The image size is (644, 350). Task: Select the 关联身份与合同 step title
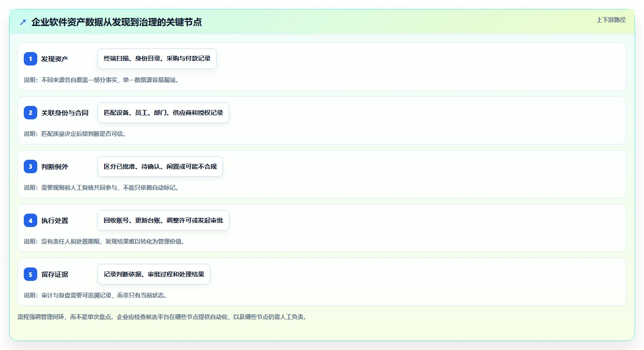click(x=65, y=113)
